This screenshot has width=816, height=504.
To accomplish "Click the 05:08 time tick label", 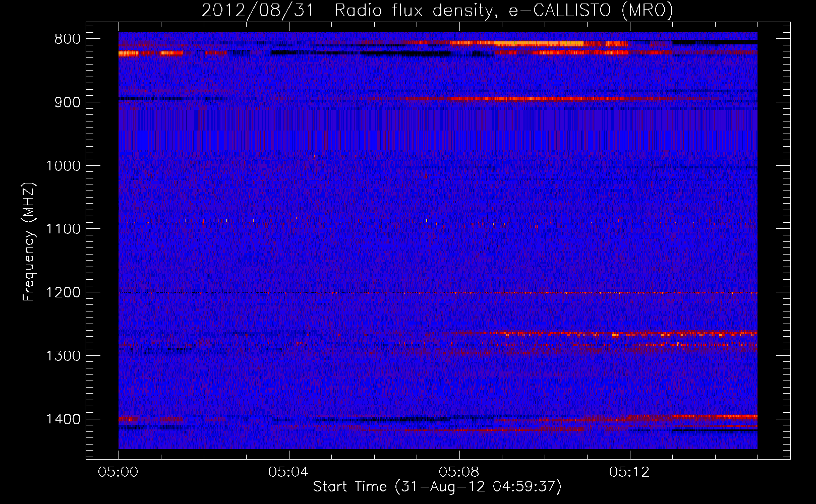I will point(459,472).
